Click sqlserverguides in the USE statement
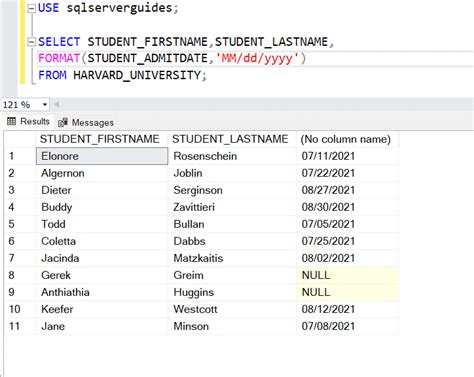This screenshot has height=377, width=474. [119, 8]
